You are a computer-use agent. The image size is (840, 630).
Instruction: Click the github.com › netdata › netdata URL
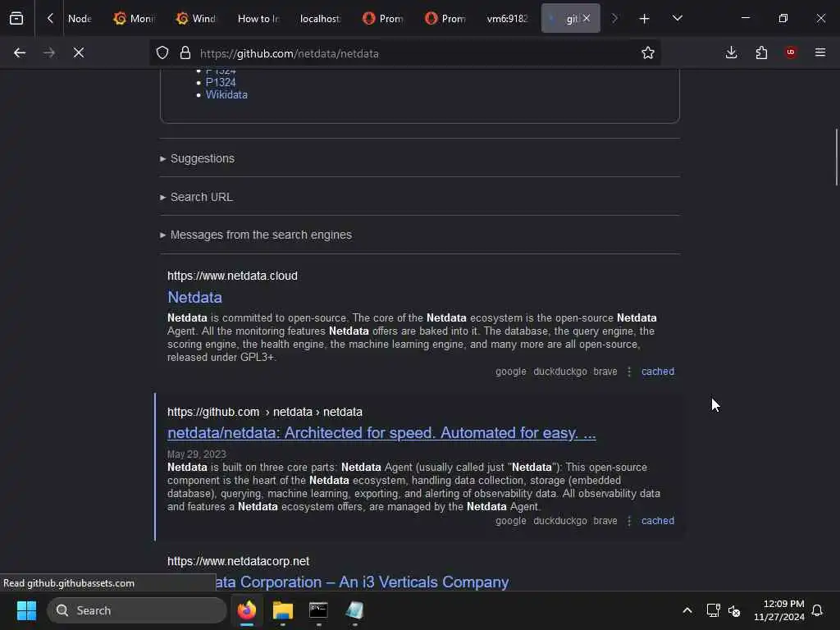coord(265,412)
